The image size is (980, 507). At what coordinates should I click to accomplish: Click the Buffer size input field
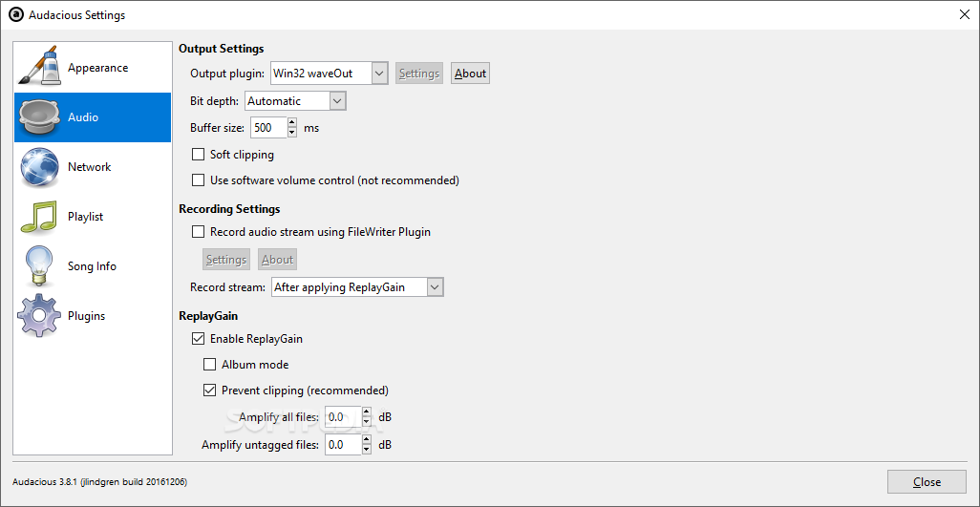click(269, 127)
